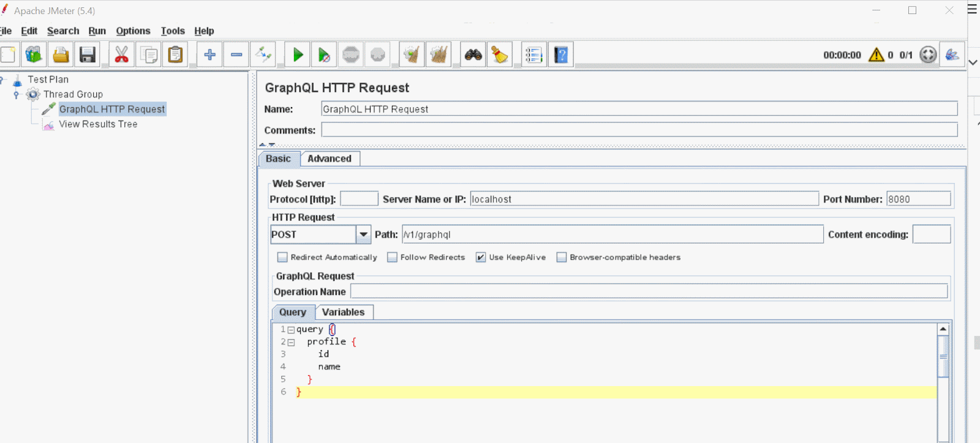Enable Redirect Automatically checkbox

[282, 258]
